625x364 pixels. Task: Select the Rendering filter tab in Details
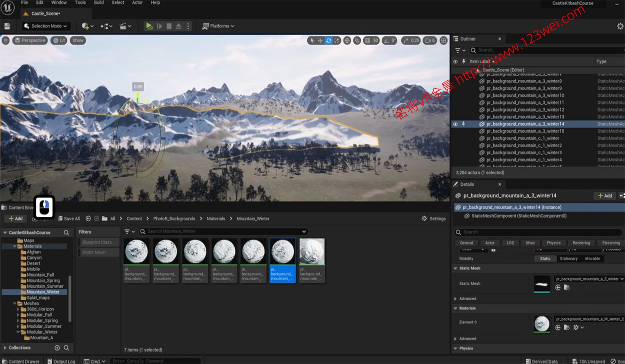coord(581,243)
